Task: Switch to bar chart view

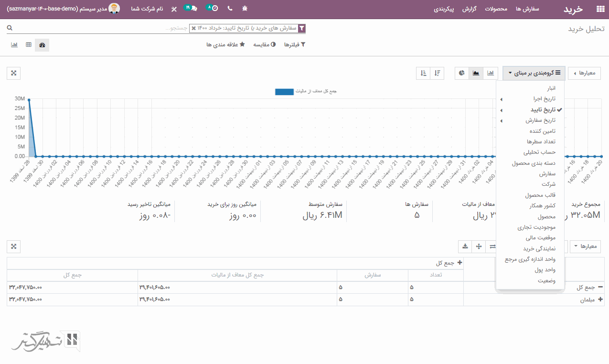Action: pyautogui.click(x=491, y=73)
